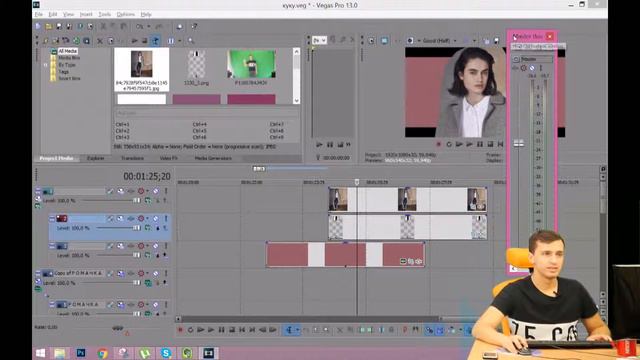The height and width of the screenshot is (360, 640).
Task: Click Play in the timeline transport bar
Action: click(211, 330)
